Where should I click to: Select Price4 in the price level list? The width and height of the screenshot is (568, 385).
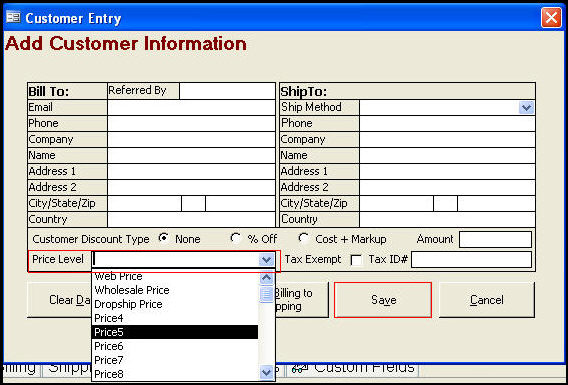(x=175, y=318)
